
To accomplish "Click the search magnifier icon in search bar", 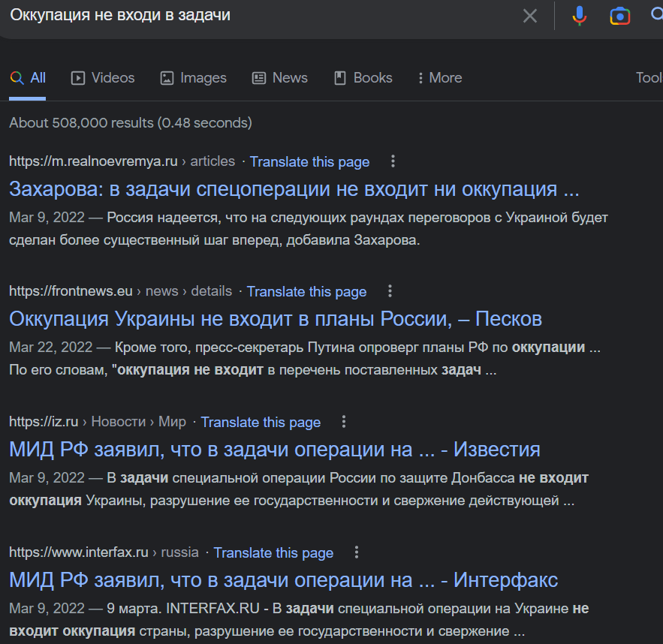I will pos(657,15).
